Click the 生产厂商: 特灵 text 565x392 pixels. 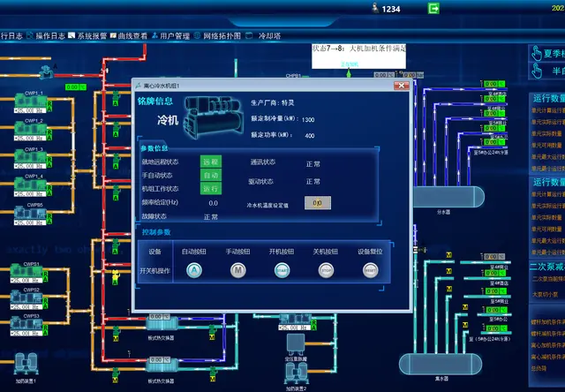pyautogui.click(x=273, y=102)
